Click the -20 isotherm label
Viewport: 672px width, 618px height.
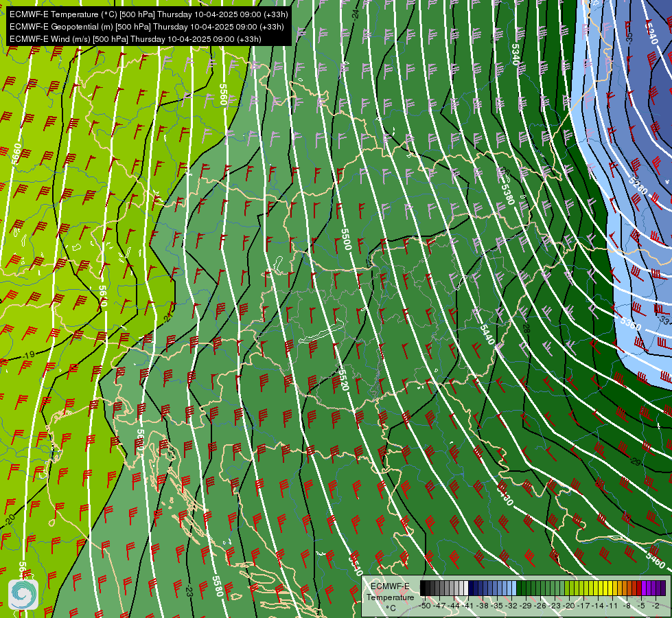click(x=10, y=519)
